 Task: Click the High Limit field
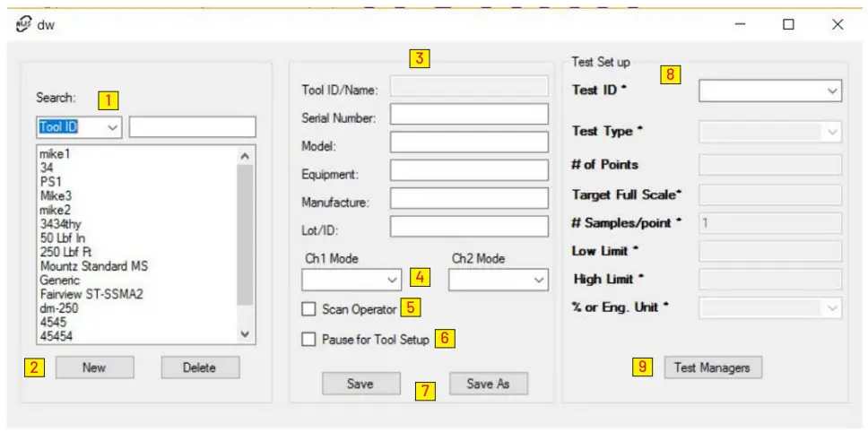[x=770, y=280]
